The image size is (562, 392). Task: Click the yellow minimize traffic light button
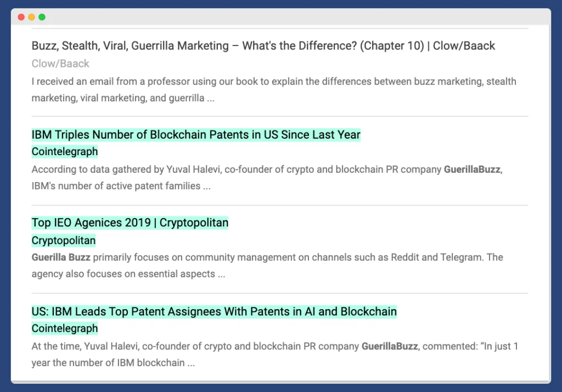click(31, 17)
